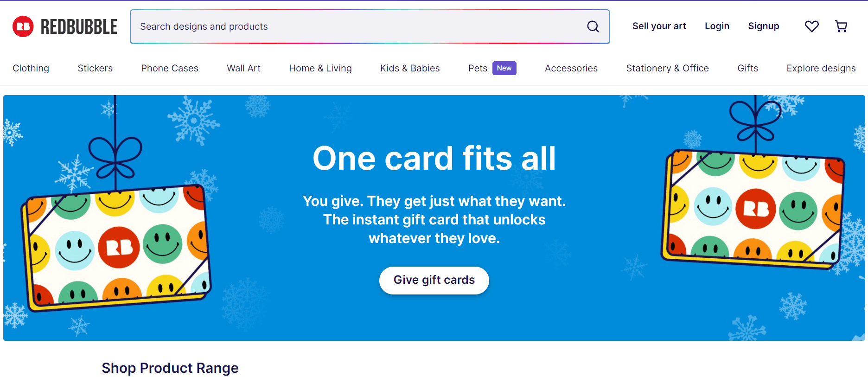Open the shopping cart icon
Image resolution: width=868 pixels, height=377 pixels.
[841, 26]
